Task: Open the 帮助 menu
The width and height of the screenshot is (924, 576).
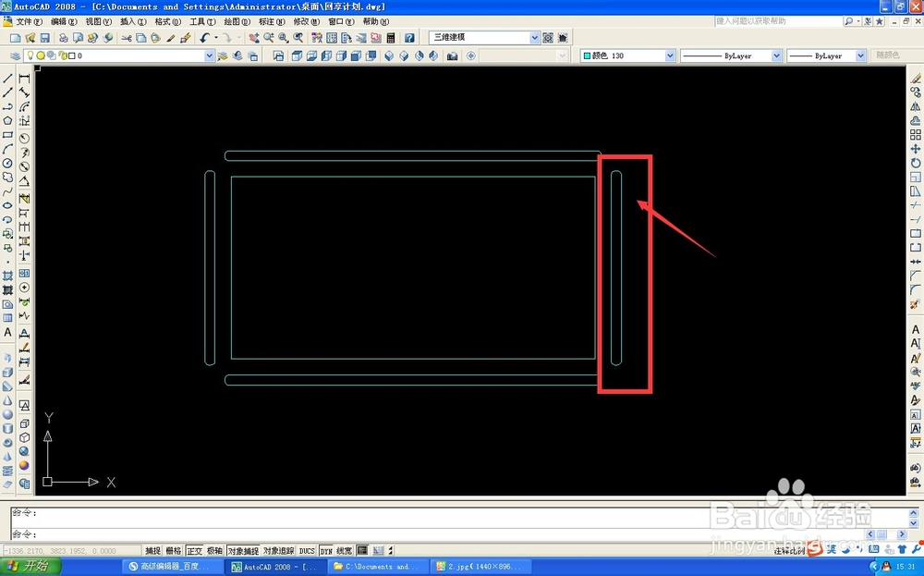Action: 375,21
